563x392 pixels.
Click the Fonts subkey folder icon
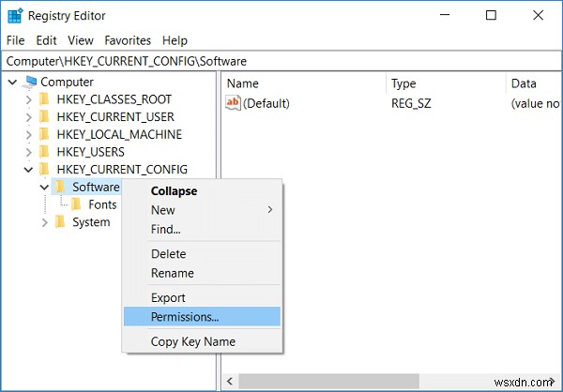(x=76, y=204)
